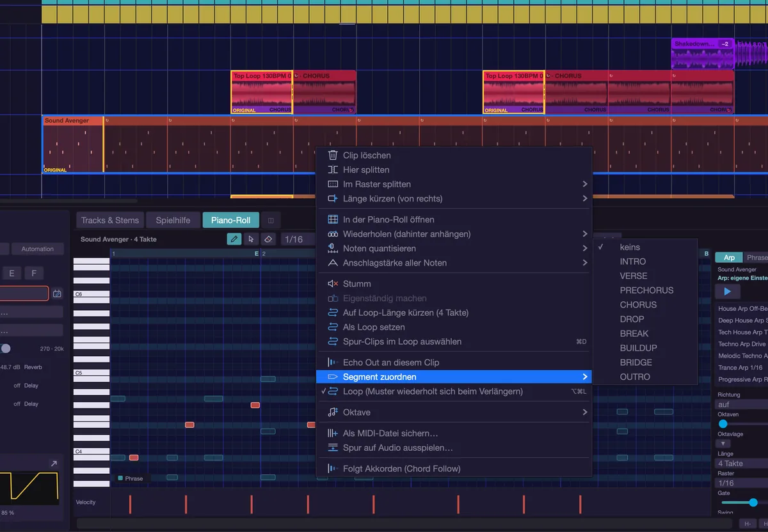
Task: Click the echo icon beside Echo Out
Action: pos(333,363)
